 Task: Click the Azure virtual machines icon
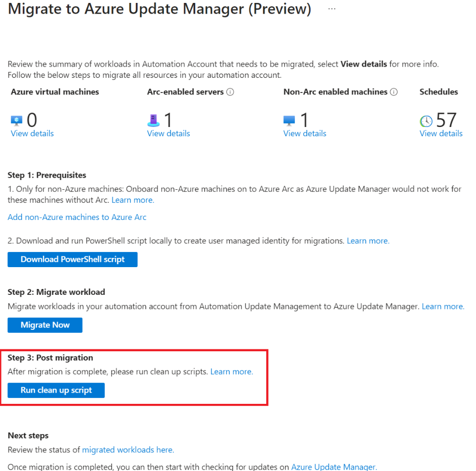point(17,121)
